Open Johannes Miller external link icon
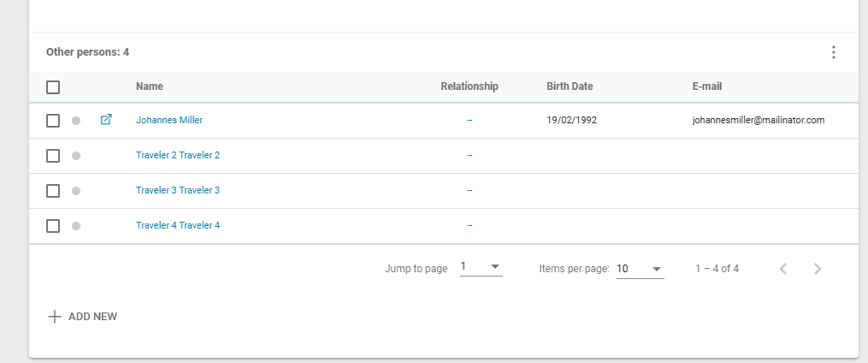This screenshot has height=363, width=868. (x=106, y=120)
